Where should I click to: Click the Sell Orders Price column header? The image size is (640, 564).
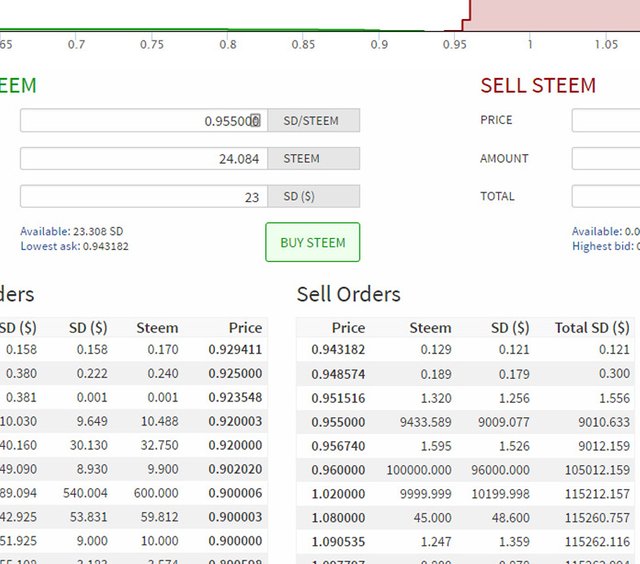tap(348, 328)
